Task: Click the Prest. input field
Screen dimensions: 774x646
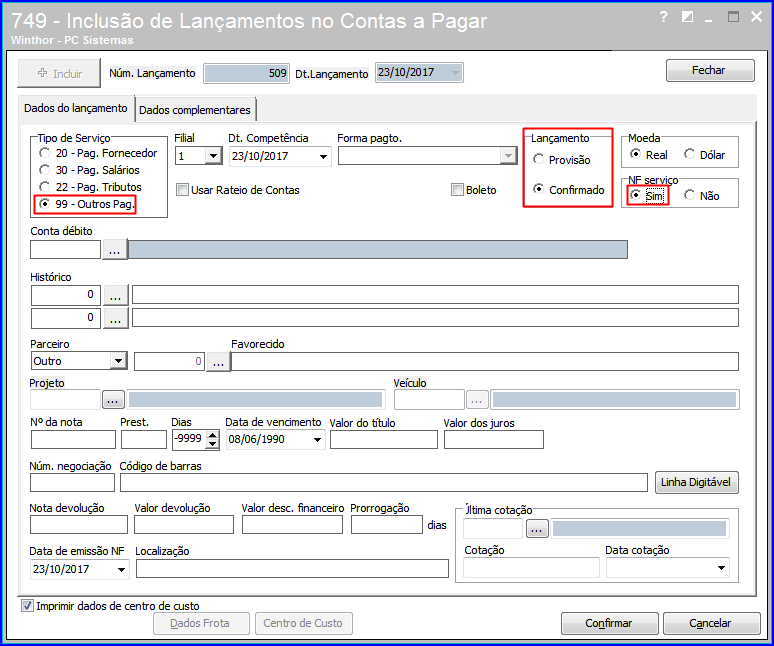Action: [144, 439]
